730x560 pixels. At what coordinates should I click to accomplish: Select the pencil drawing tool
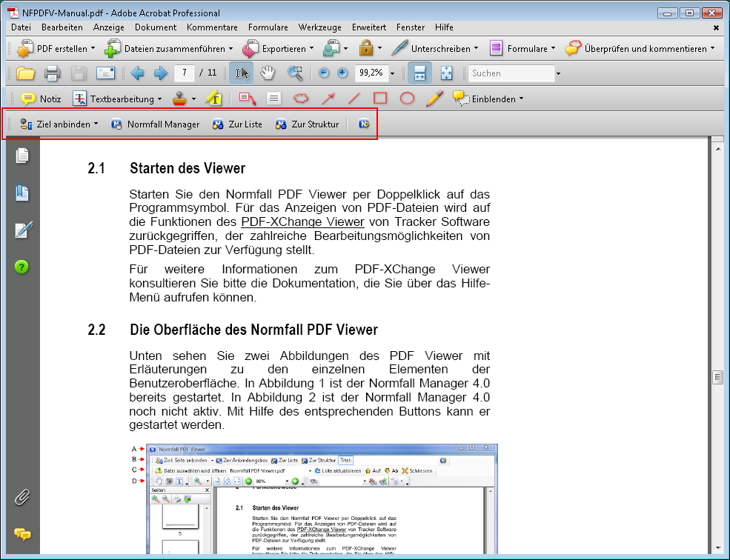pyautogui.click(x=434, y=99)
